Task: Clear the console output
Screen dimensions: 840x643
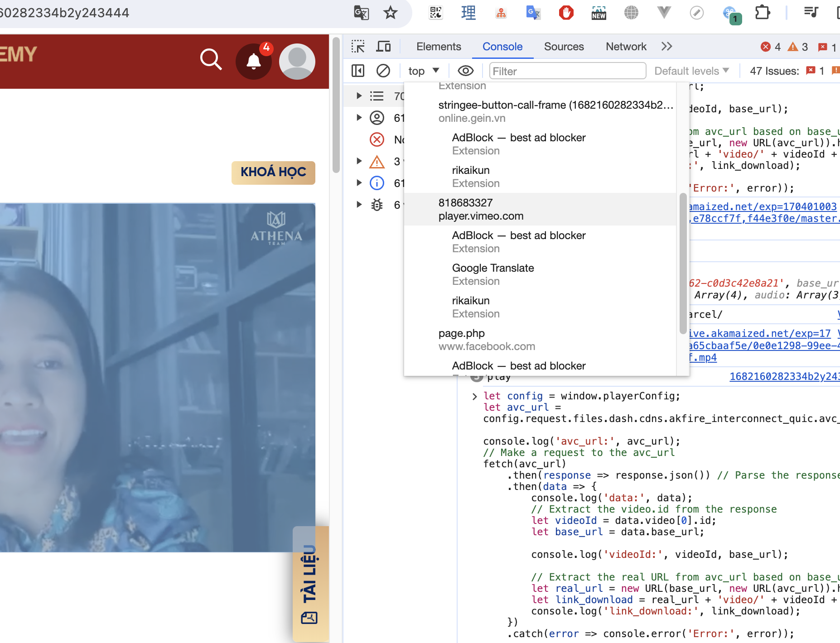Action: (383, 71)
